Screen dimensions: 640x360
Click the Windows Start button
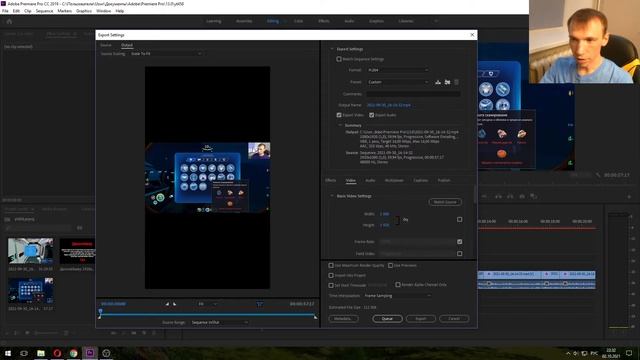(x=8, y=353)
